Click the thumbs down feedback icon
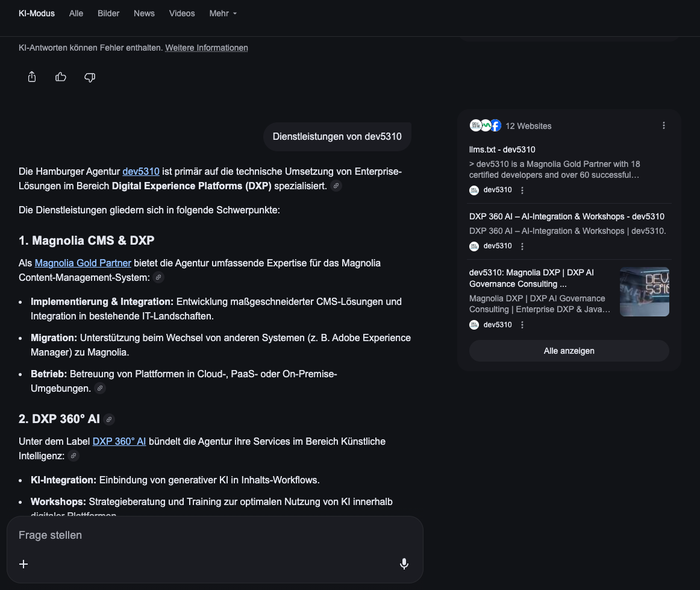Screen dimensions: 700x590 pos(90,77)
